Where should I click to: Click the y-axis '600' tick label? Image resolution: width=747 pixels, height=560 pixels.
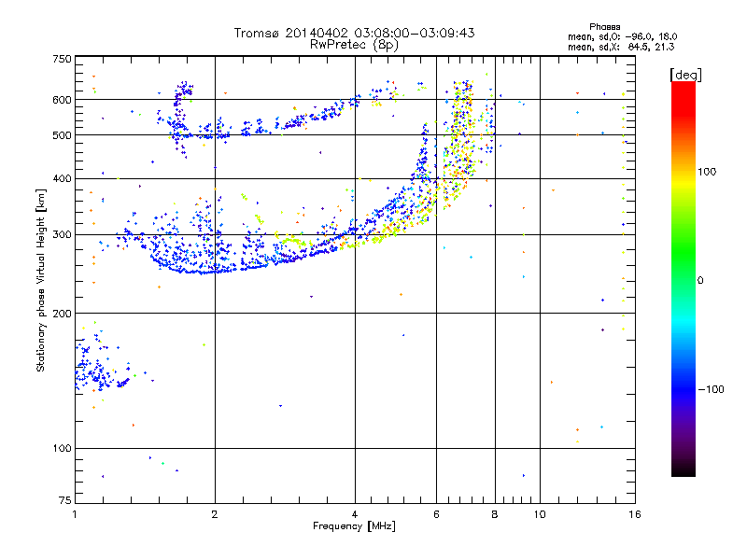point(62,100)
